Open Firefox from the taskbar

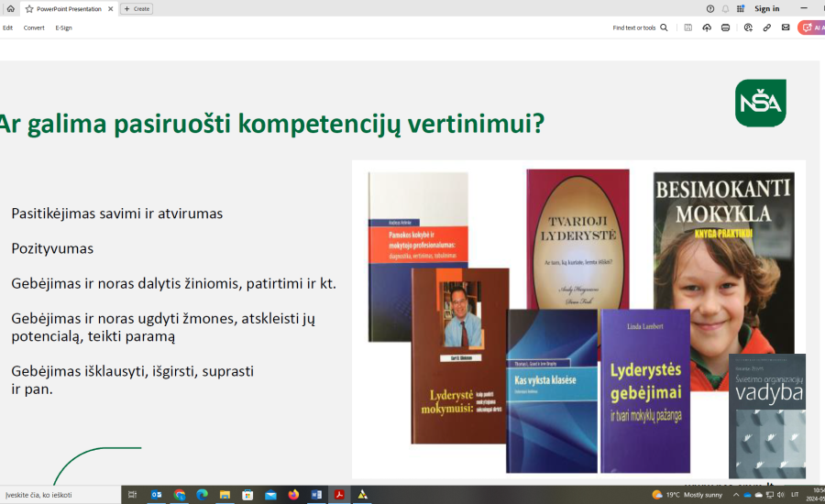293,495
